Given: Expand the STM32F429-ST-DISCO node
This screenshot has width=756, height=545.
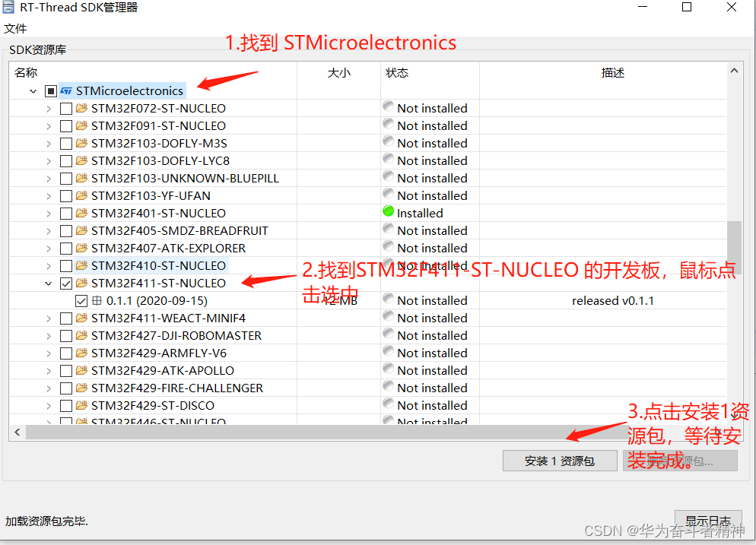Looking at the screenshot, I should [x=48, y=406].
